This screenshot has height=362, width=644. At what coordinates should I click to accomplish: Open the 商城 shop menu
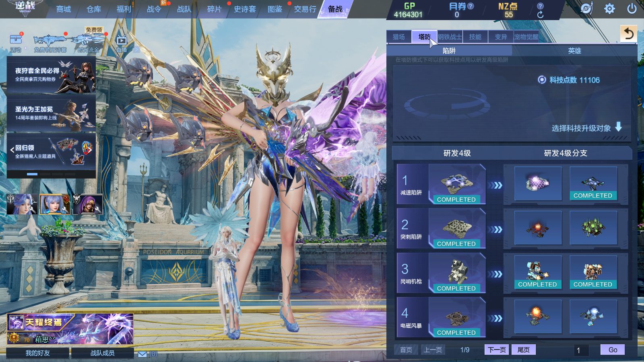(x=64, y=9)
